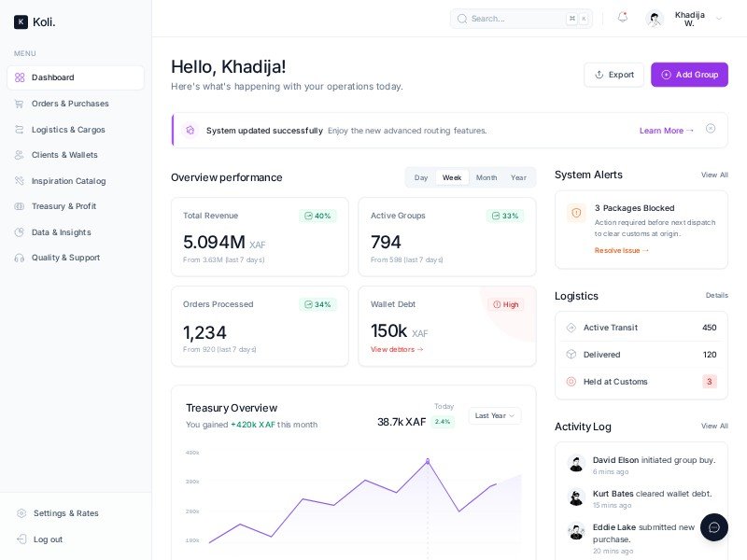Select Dashboard in the sidebar

(52, 77)
